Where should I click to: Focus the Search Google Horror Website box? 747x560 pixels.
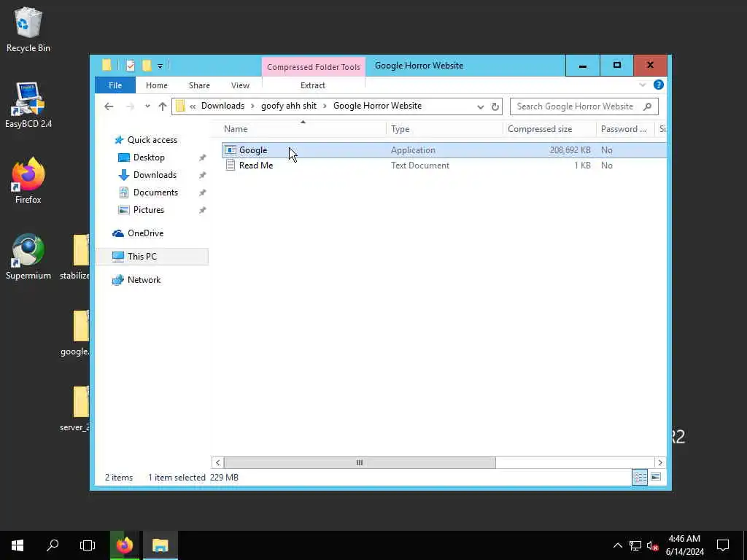[x=584, y=106]
